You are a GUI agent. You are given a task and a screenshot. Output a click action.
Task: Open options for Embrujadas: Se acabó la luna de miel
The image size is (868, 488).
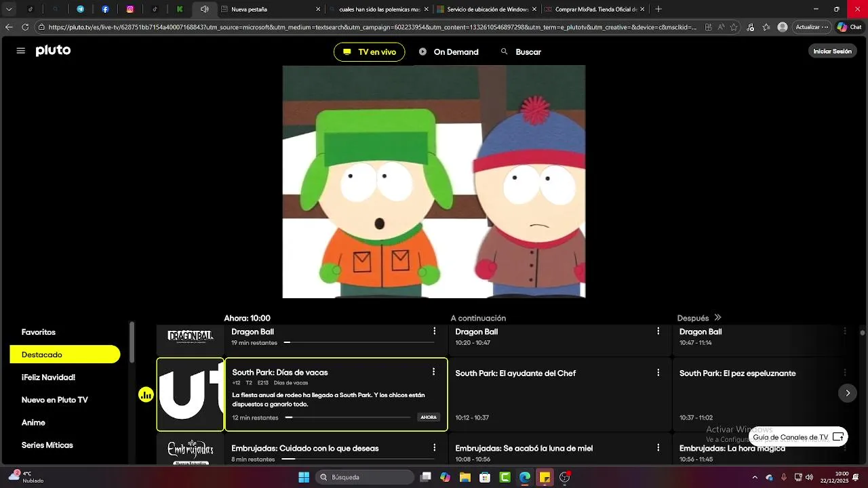coord(658,447)
